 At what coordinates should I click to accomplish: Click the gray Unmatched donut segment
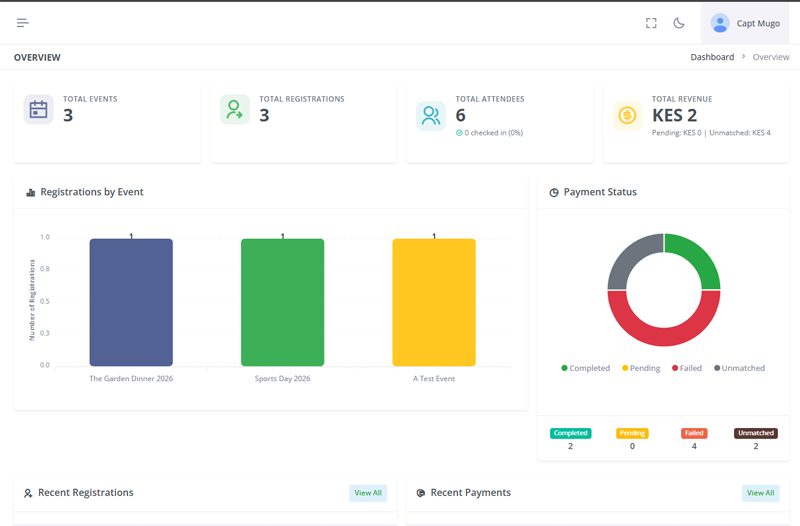click(x=631, y=258)
